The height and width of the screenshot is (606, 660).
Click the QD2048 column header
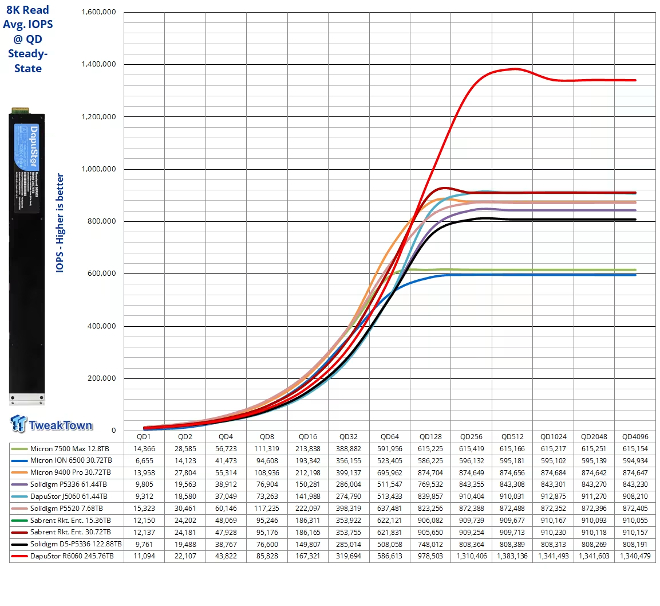(x=594, y=437)
